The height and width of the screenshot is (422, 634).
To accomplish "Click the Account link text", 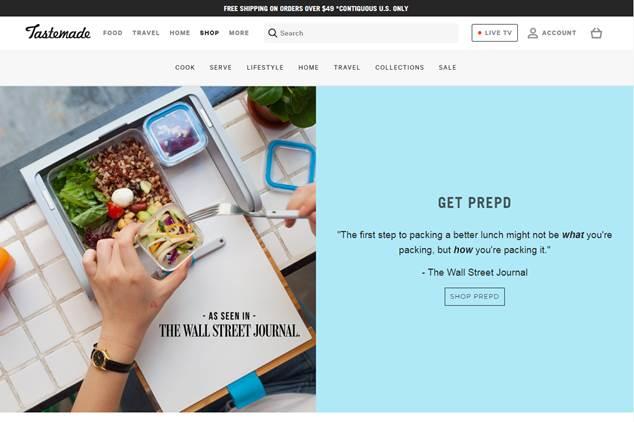I will point(559,33).
